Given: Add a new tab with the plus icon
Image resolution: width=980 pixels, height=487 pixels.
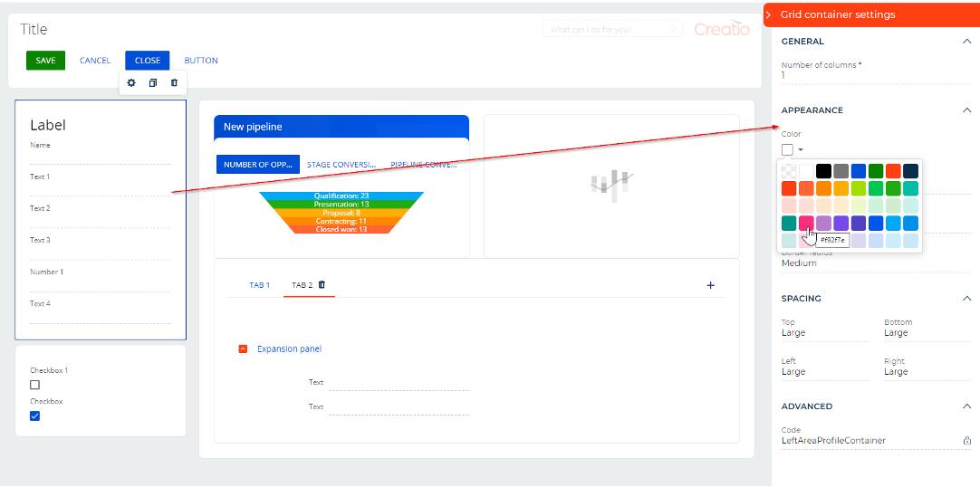Looking at the screenshot, I should 710,285.
